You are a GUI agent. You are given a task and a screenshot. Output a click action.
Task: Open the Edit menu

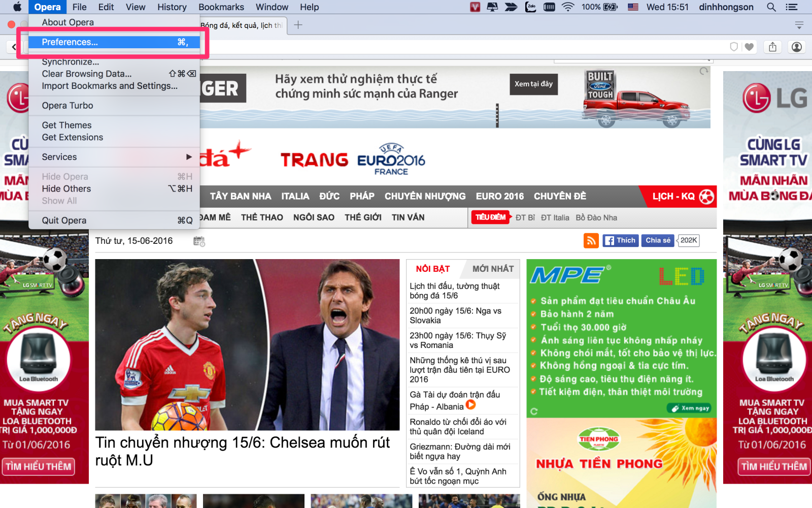point(106,7)
